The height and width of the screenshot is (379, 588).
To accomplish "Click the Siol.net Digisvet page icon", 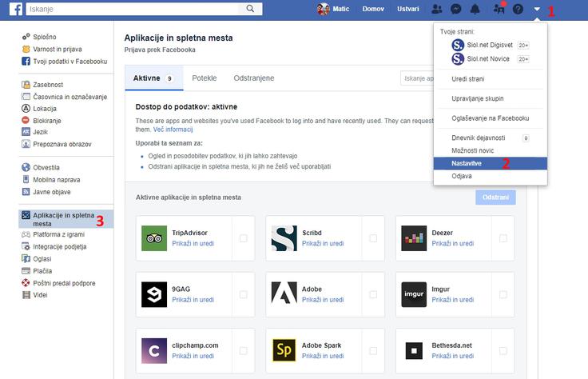I will pos(458,45).
